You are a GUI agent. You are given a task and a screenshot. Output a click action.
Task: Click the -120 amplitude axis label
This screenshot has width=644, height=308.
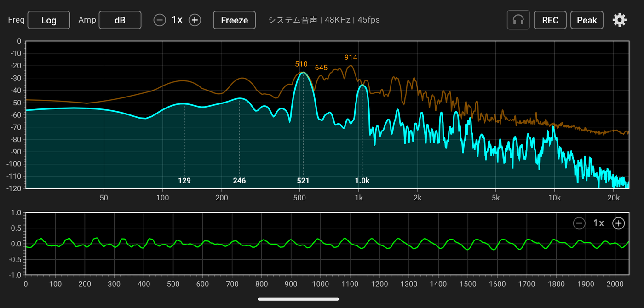tap(15, 188)
